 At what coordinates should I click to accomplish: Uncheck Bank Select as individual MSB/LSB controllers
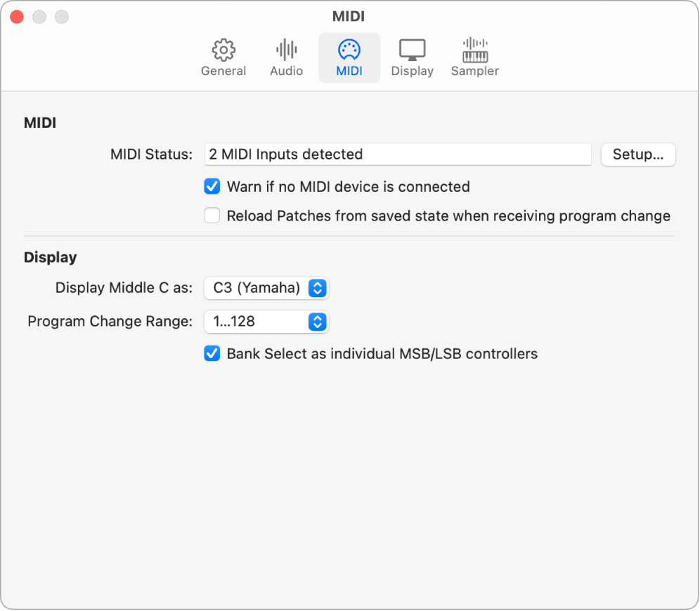(x=212, y=354)
